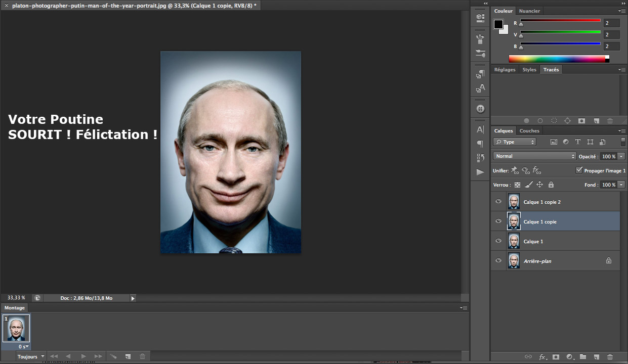Click the lock position icon
628x364 pixels.
click(x=539, y=185)
